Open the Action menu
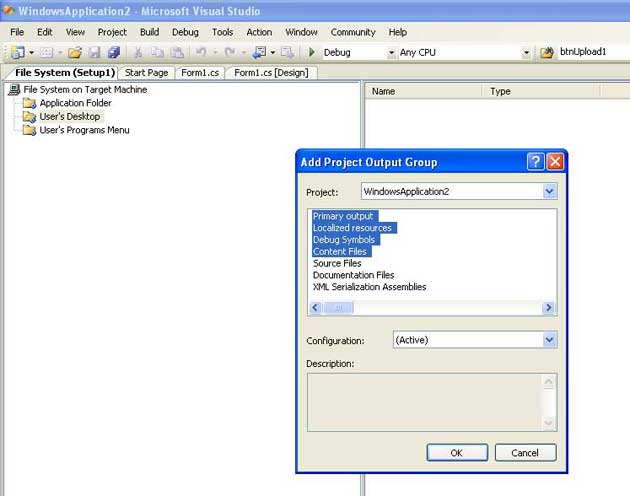Image resolution: width=630 pixels, height=496 pixels. 259,32
